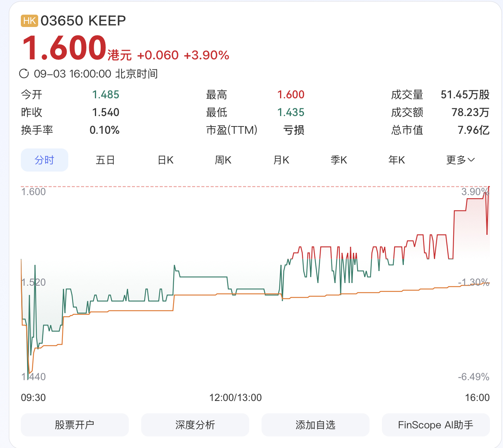Select the 月K chart tab
This screenshot has height=448, width=503.
click(281, 160)
